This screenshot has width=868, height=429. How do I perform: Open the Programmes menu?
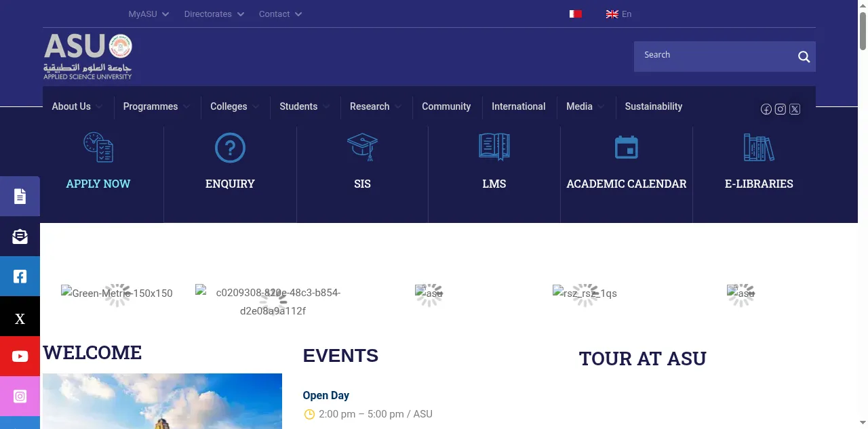[x=157, y=106]
